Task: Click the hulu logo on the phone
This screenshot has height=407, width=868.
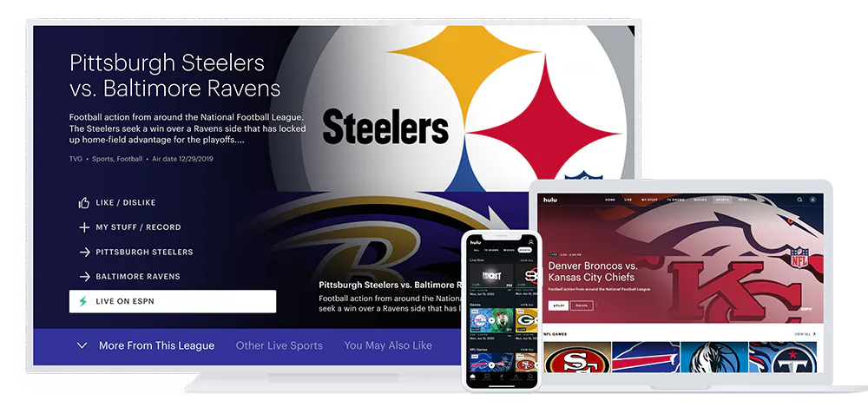Action: pos(476,242)
